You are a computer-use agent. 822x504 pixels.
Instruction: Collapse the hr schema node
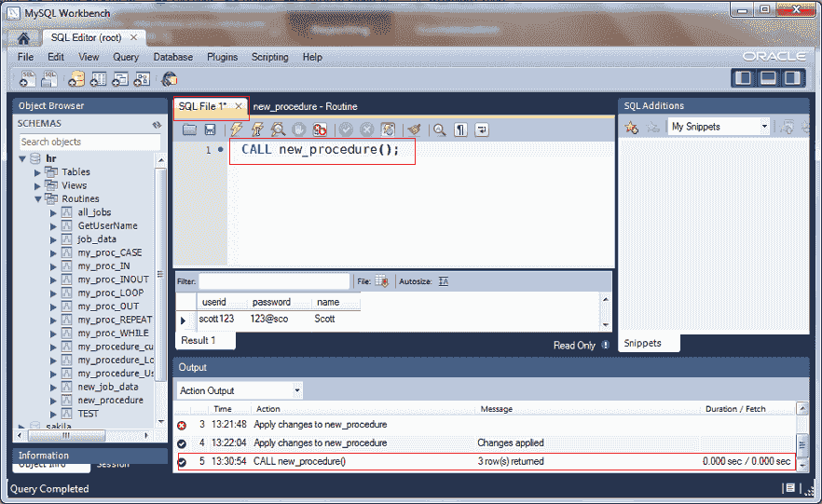(22, 158)
